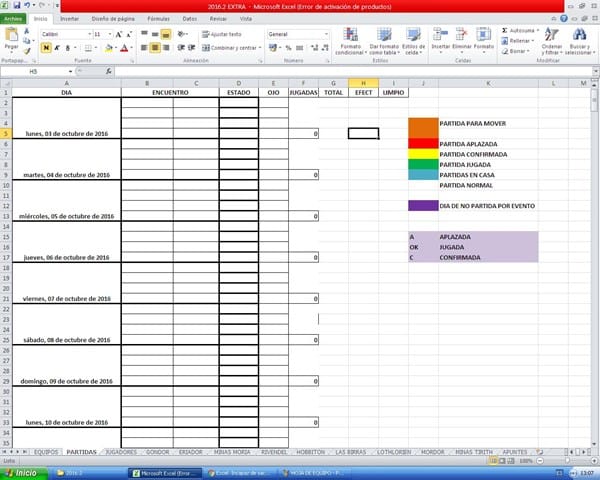Open the font size 11 dropdown

[110, 34]
